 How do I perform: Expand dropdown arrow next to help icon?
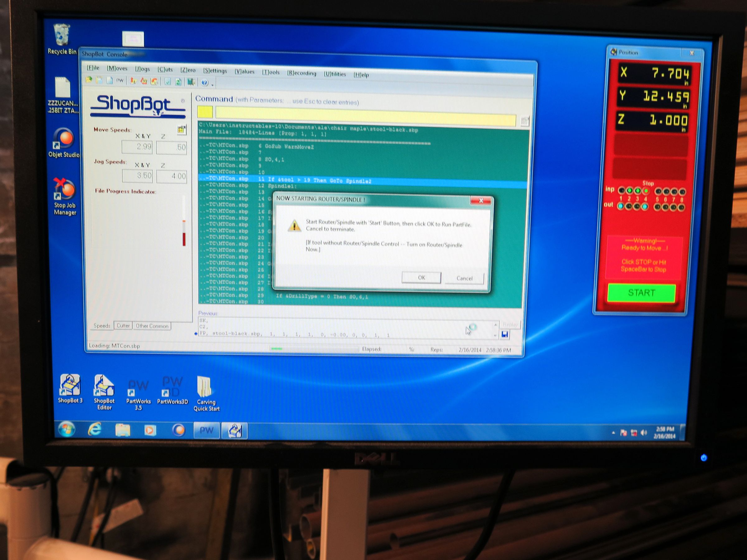pos(212,85)
